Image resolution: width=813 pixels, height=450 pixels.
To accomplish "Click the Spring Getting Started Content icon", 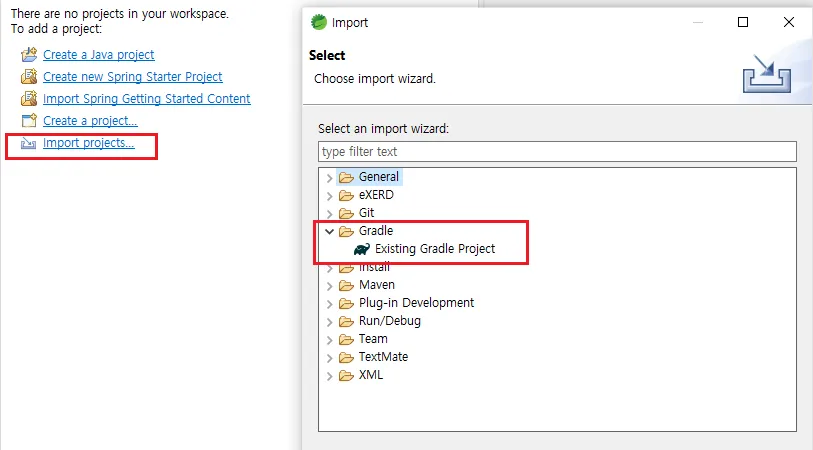I will [x=29, y=99].
